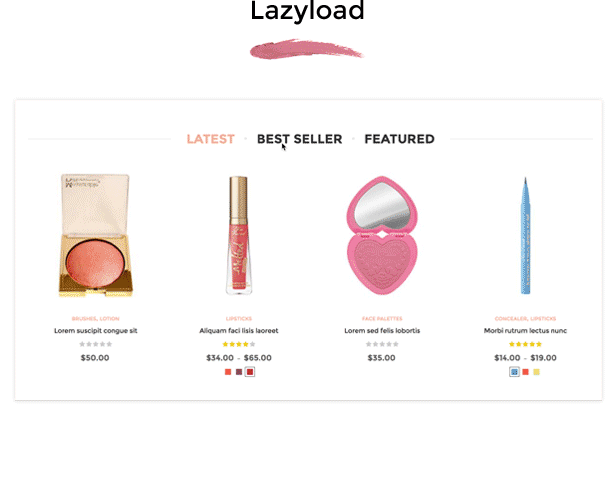Select the FEATURED tab
The image size is (615, 483).
[x=399, y=139]
